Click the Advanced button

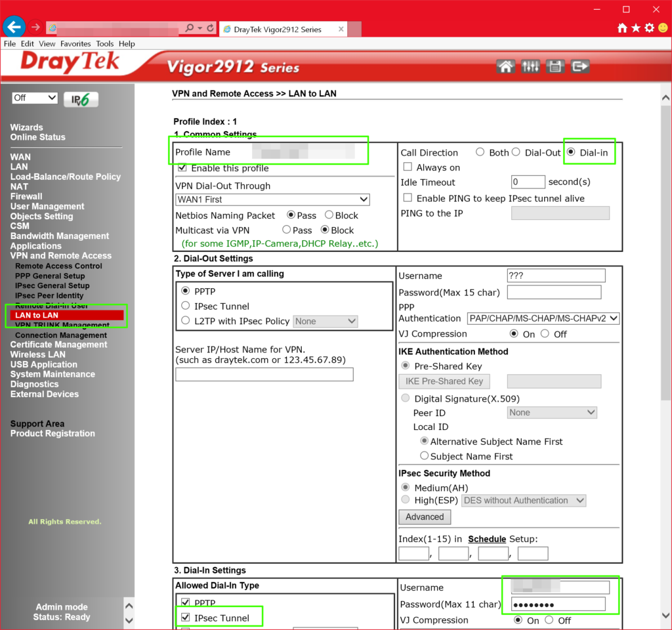[425, 517]
